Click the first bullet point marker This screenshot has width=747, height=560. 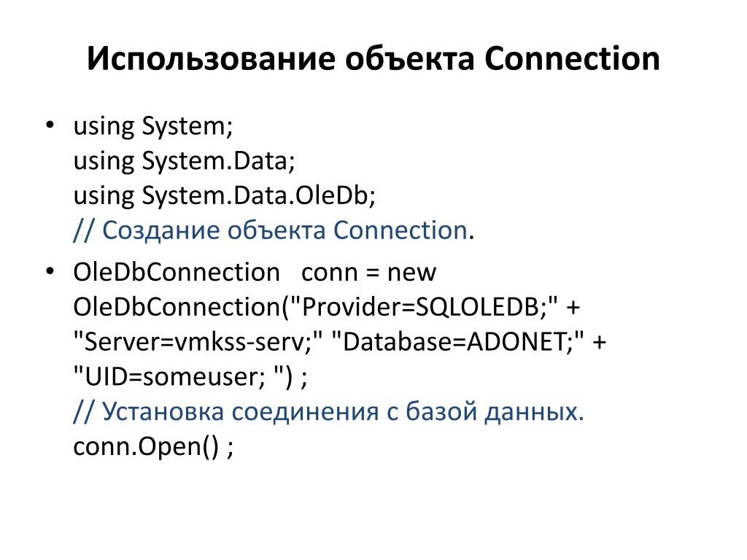[x=50, y=125]
